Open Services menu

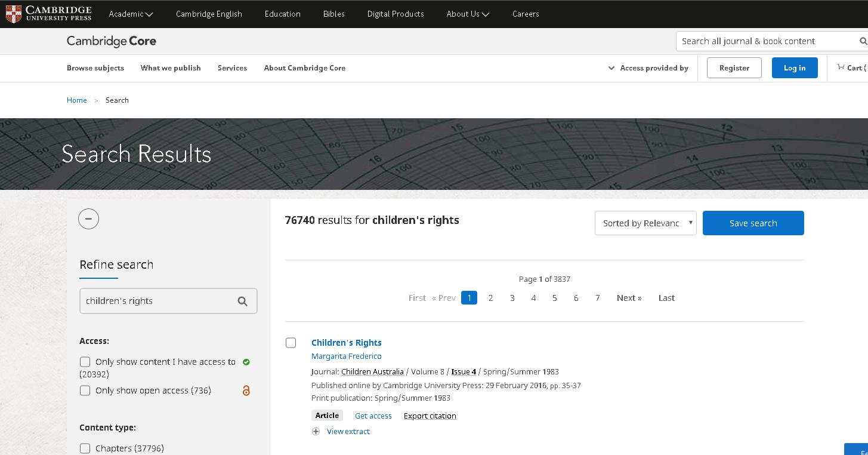(x=232, y=68)
